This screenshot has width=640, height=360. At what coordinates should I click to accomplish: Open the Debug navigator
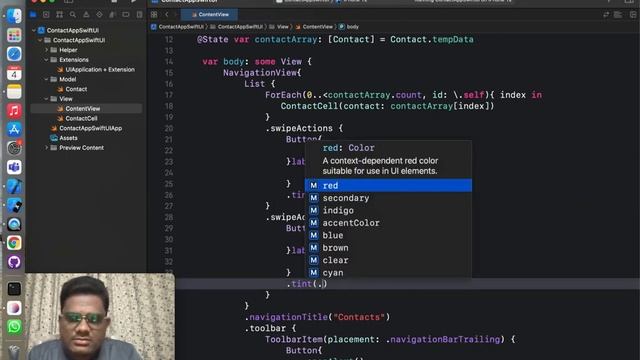tap(113, 15)
